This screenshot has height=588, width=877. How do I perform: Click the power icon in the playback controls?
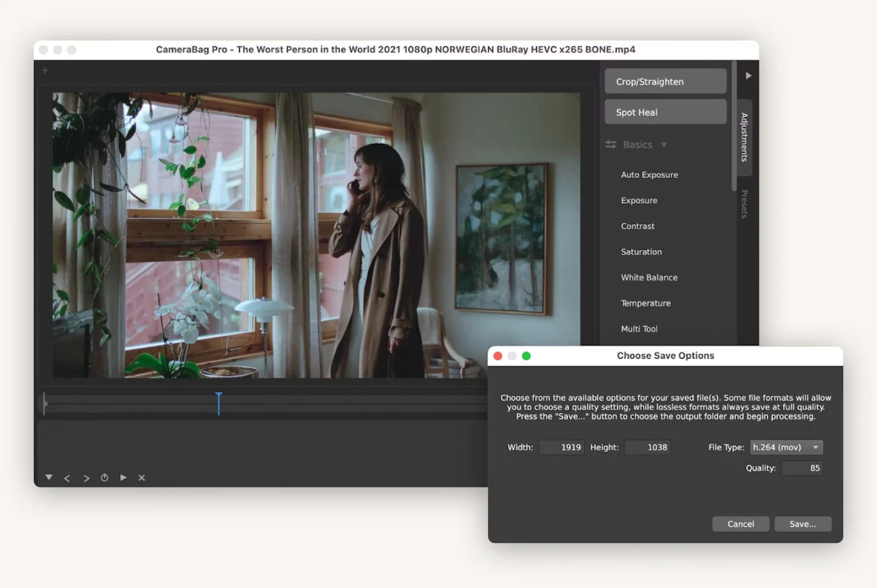[x=105, y=477]
